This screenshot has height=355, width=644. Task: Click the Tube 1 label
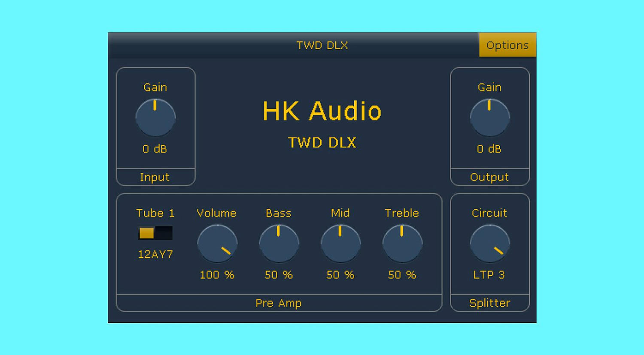coord(155,213)
